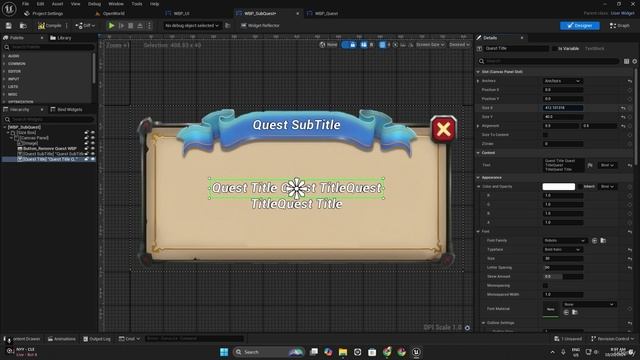Toggle visibility eye for Quest Title row
The width and height of the screenshot is (640, 360).
tap(93, 159)
